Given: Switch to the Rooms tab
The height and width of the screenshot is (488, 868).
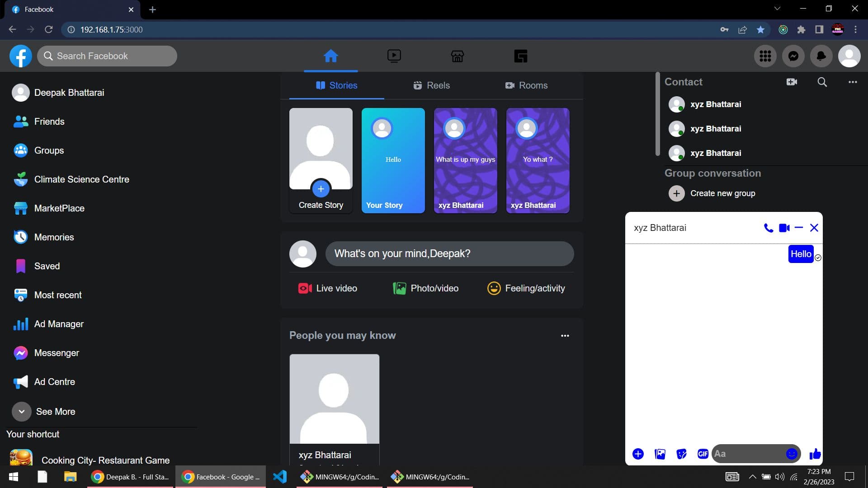Looking at the screenshot, I should [526, 85].
